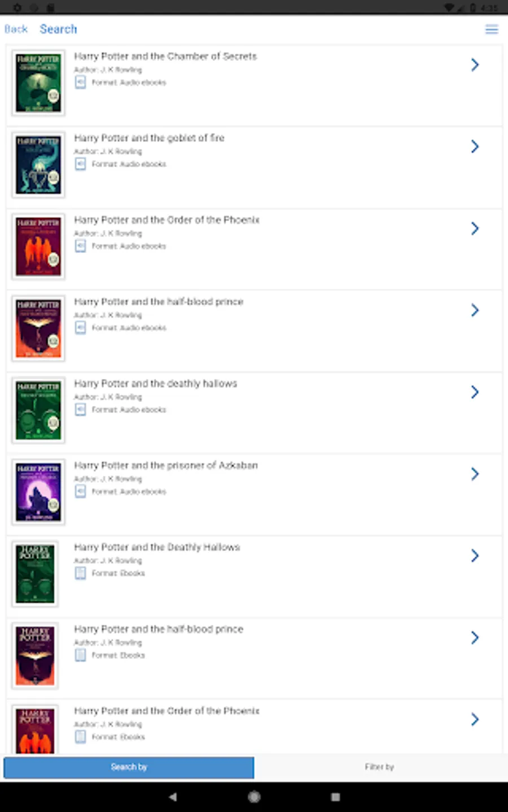
Task: Go Back to previous screen
Action: click(16, 29)
